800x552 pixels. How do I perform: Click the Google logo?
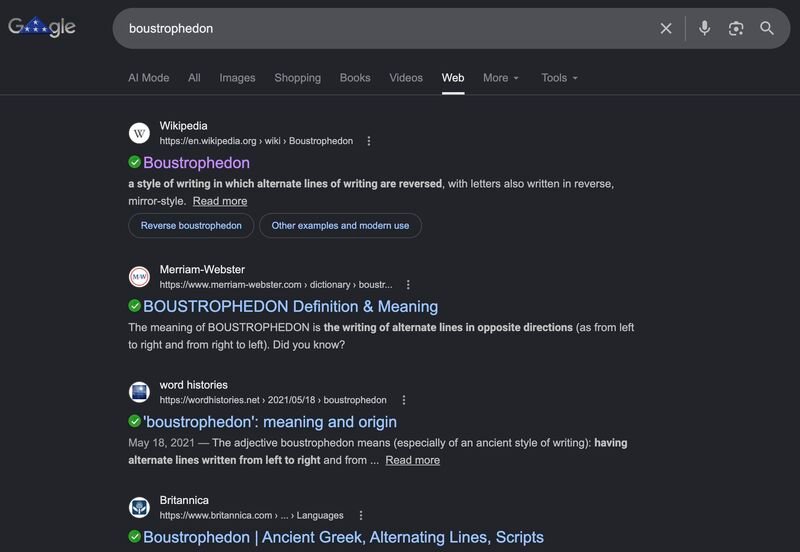click(42, 27)
